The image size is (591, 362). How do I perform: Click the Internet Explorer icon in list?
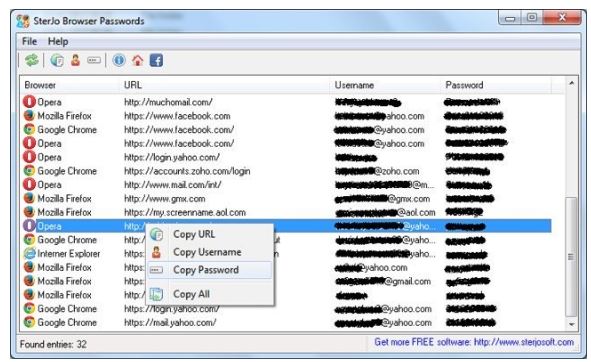(29, 253)
